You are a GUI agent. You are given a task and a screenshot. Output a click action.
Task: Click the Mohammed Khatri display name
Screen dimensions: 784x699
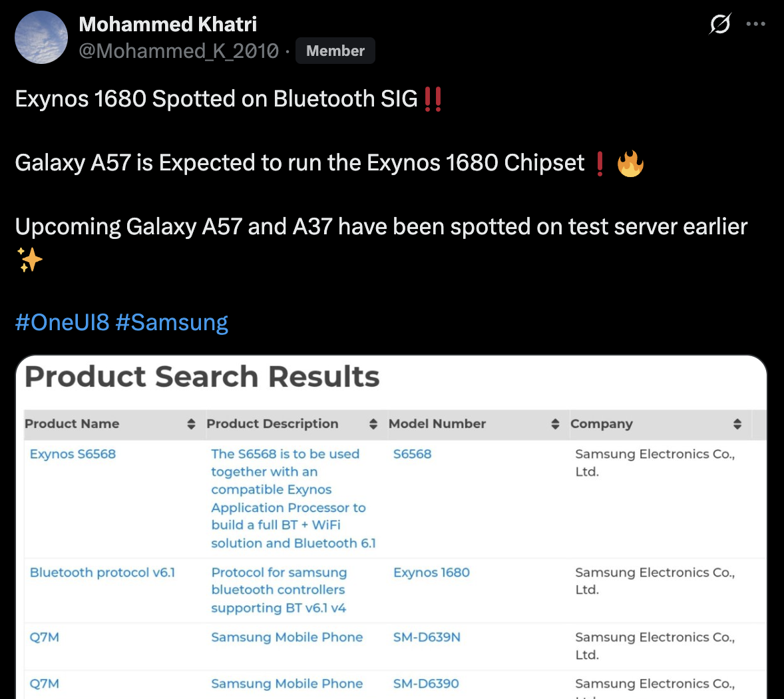(168, 24)
